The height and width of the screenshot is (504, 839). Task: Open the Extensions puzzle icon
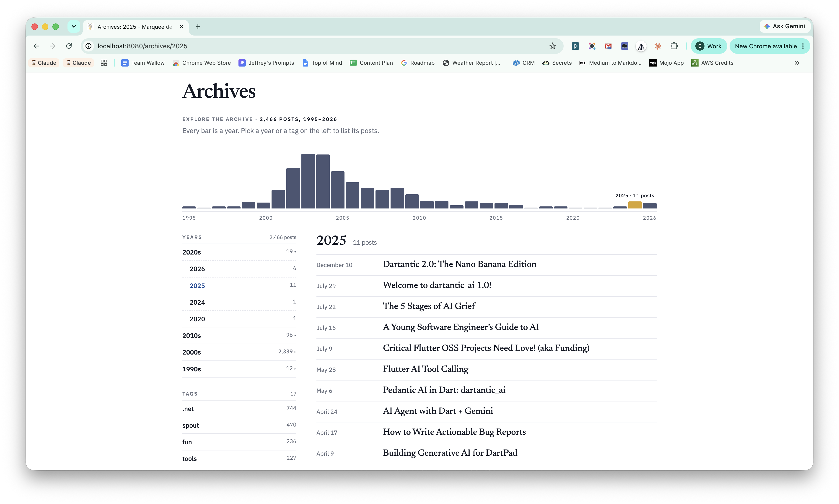click(674, 46)
